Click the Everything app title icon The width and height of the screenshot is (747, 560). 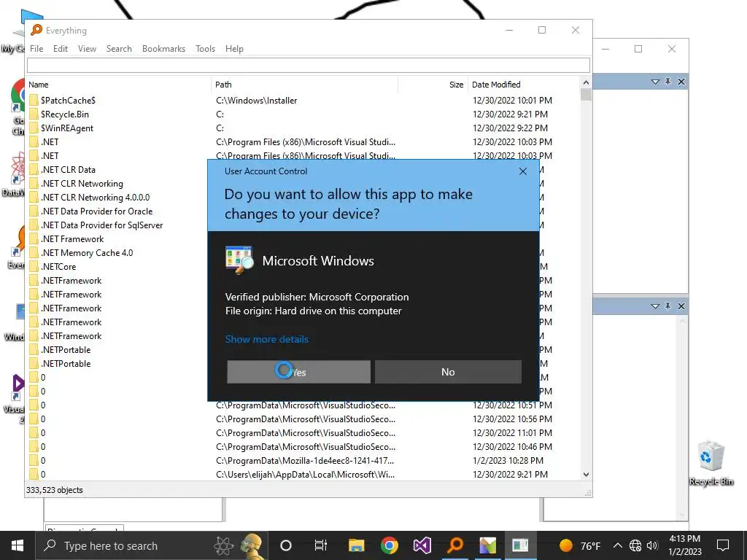click(x=36, y=30)
